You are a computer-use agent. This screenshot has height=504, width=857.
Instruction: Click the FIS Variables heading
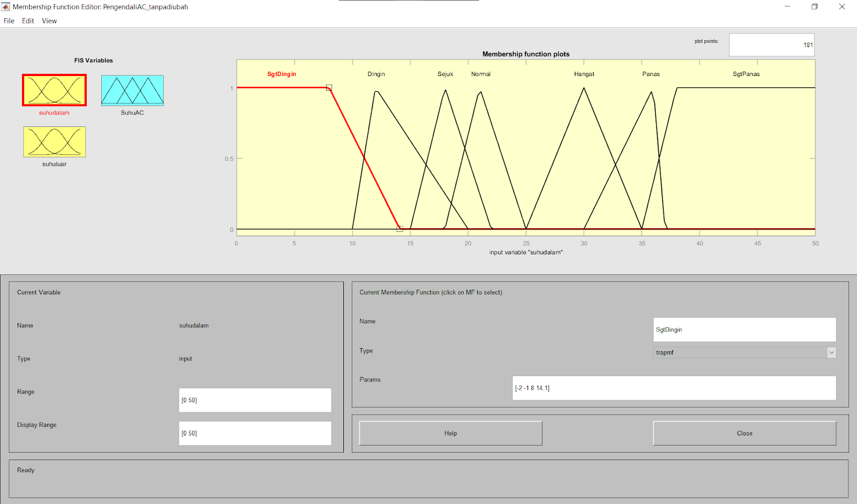[94, 61]
